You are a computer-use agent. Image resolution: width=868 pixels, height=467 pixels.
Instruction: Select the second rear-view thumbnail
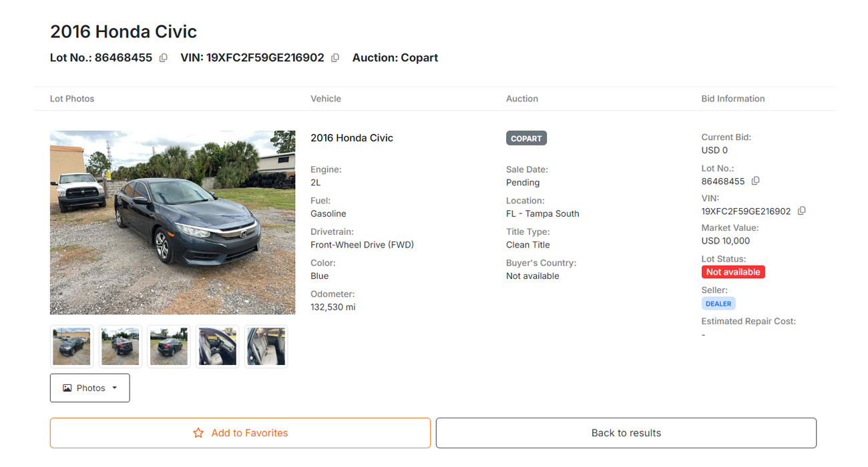[120, 346]
